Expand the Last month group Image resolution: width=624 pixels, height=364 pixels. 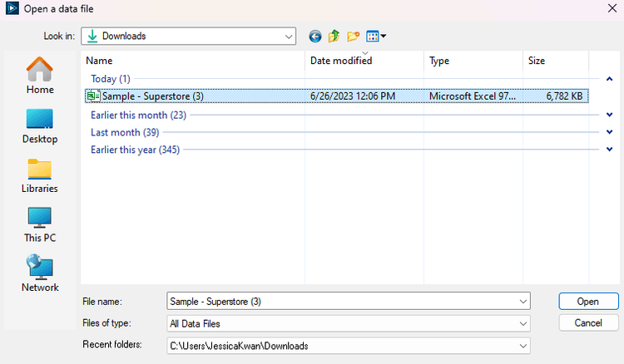[x=610, y=132]
